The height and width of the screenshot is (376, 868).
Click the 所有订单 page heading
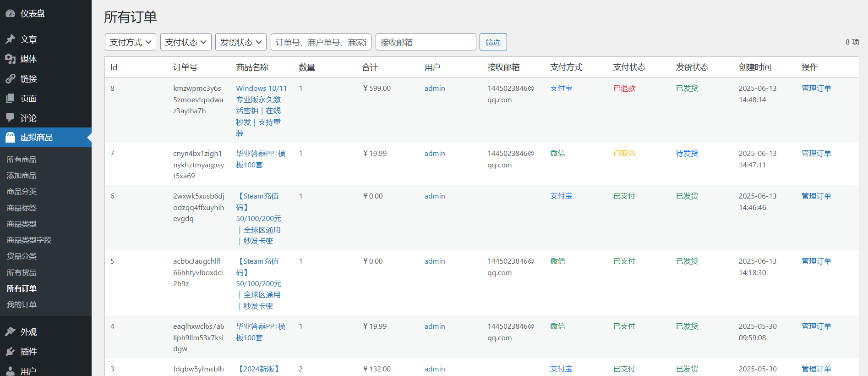tap(131, 17)
